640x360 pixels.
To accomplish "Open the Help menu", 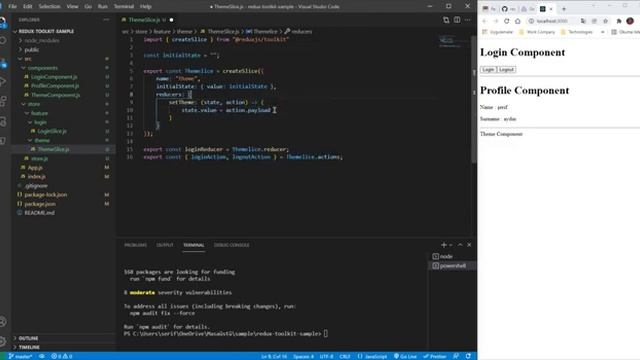I will tap(145, 7).
